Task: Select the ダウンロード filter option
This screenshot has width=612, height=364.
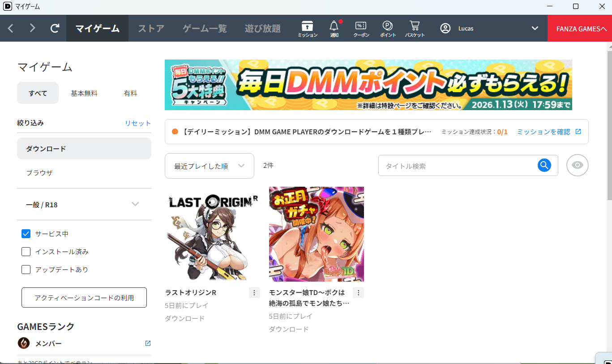Action: coord(84,149)
